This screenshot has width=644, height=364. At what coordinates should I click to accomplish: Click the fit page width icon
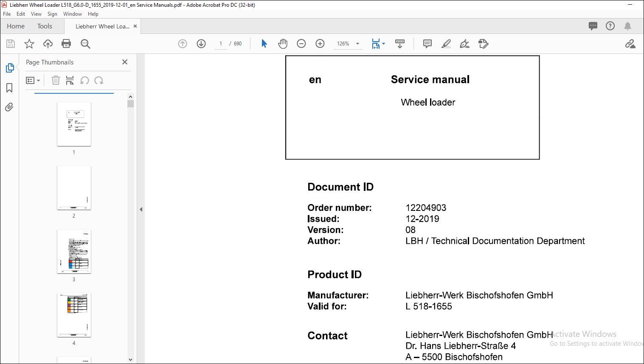[376, 44]
